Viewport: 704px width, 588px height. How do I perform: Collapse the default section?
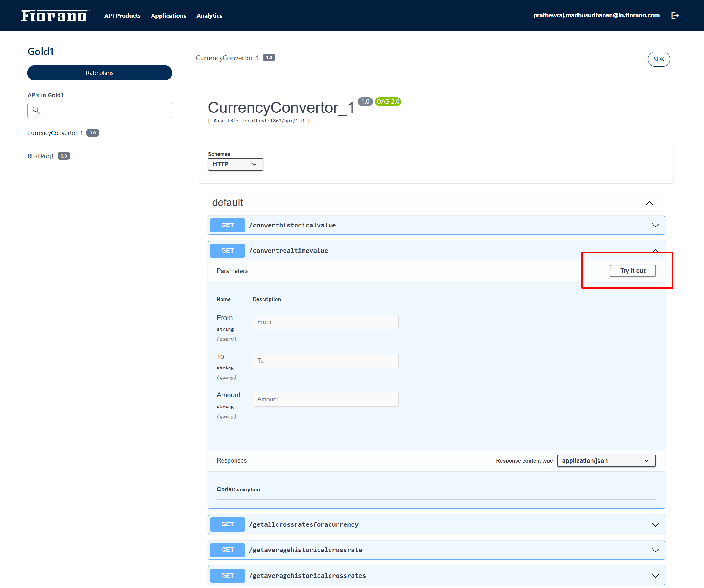click(x=649, y=203)
